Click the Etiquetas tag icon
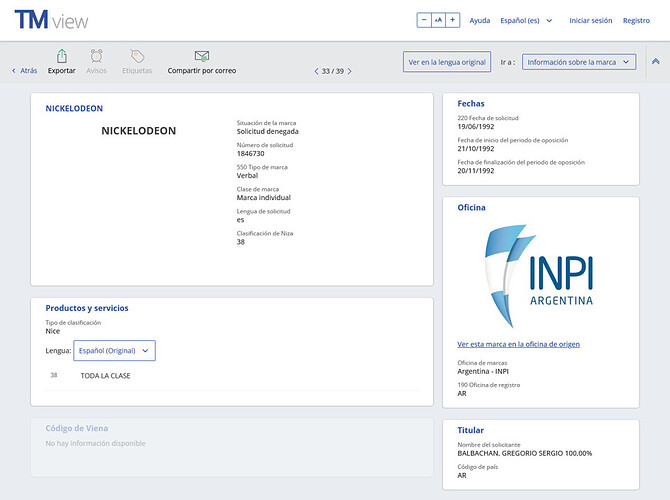The width and height of the screenshot is (670, 500). (x=137, y=56)
